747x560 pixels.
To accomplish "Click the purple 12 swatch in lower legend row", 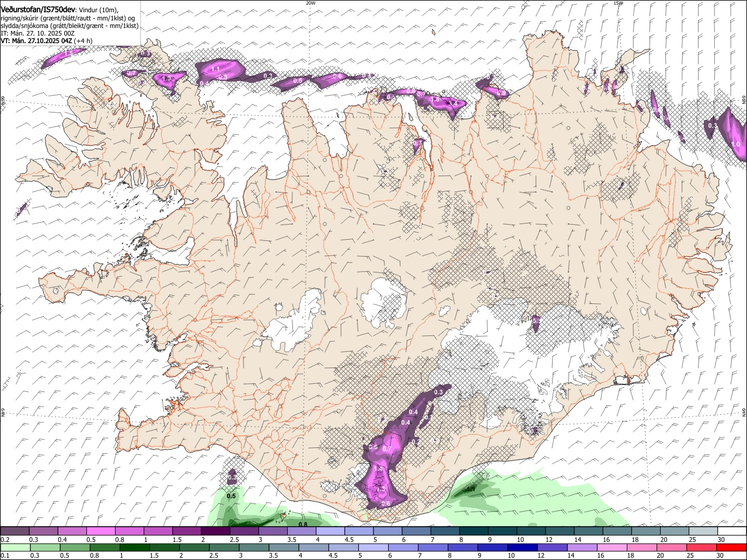I will (x=552, y=548).
